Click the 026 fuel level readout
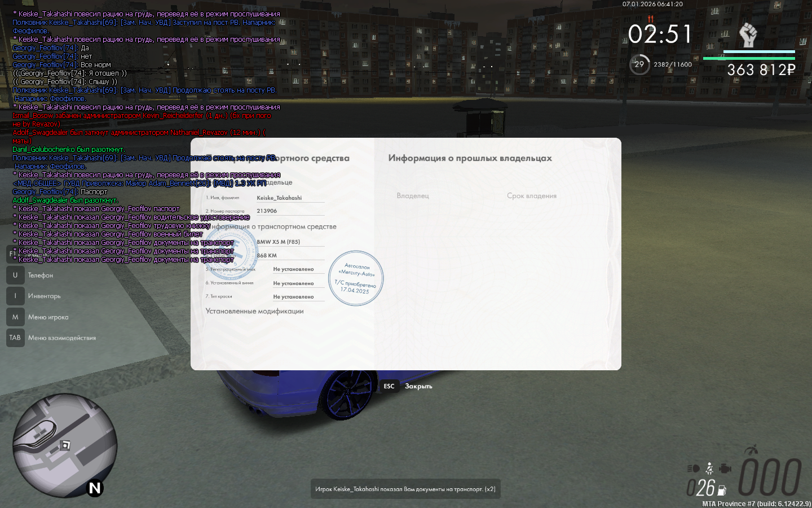 [700, 488]
